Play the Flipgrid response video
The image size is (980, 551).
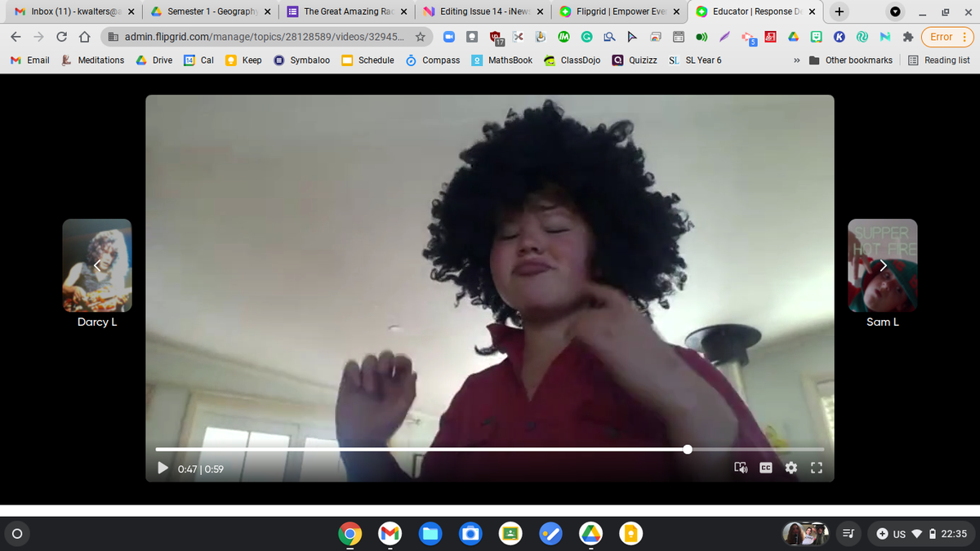click(x=163, y=469)
